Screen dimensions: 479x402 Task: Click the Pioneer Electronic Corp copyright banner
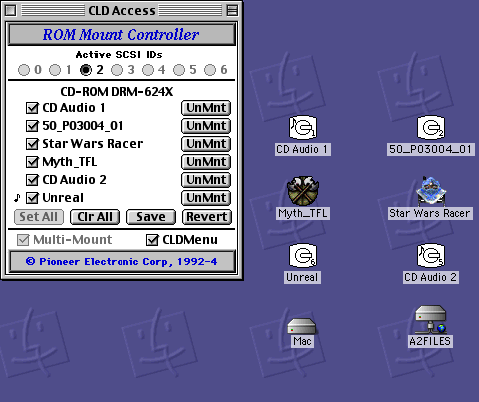[122, 262]
